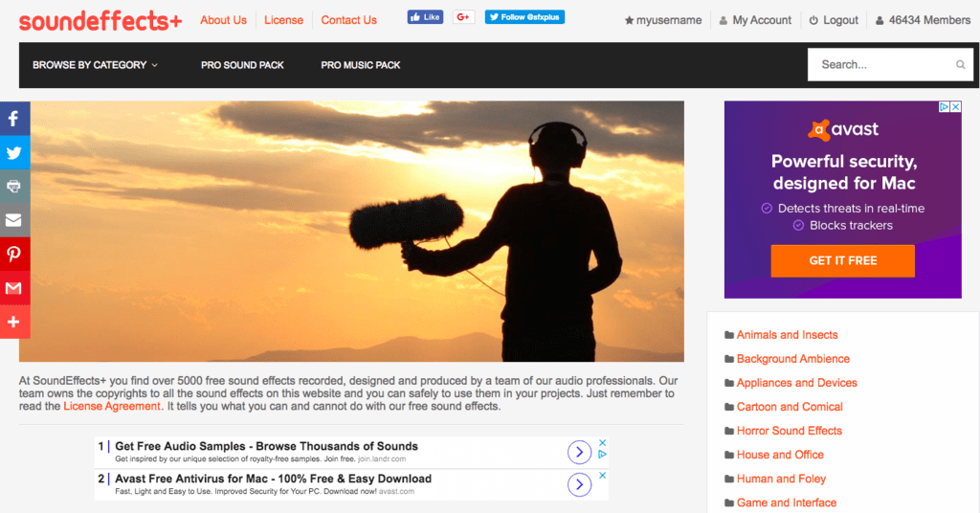Click into the Search input field

tap(880, 65)
